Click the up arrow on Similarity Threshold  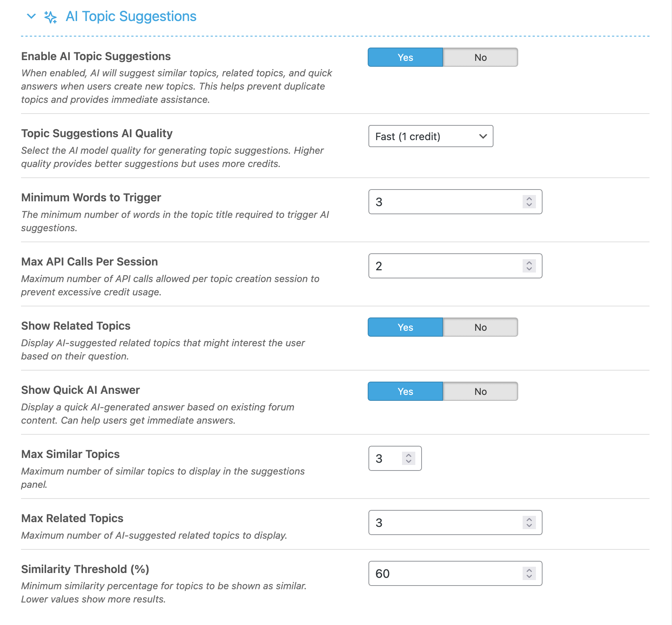[x=529, y=570]
